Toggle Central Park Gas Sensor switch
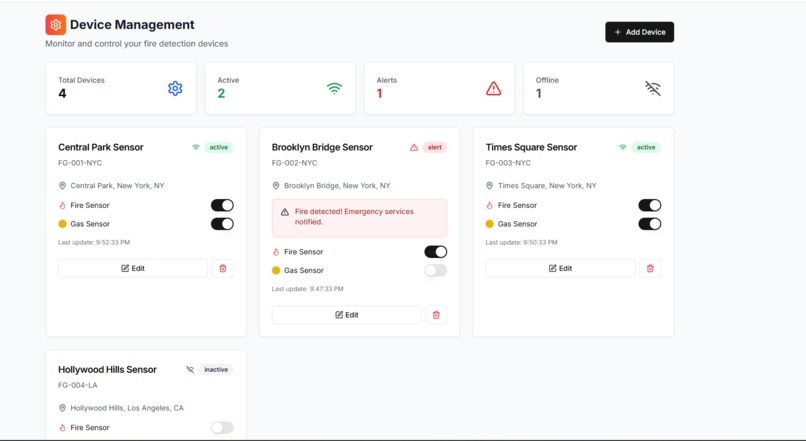Screen dimensions: 806x441 tap(222, 224)
